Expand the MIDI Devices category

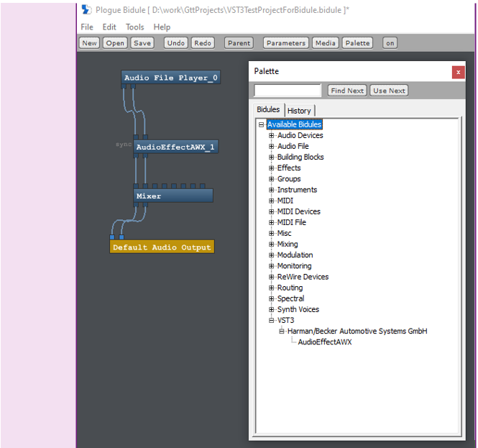click(x=271, y=211)
